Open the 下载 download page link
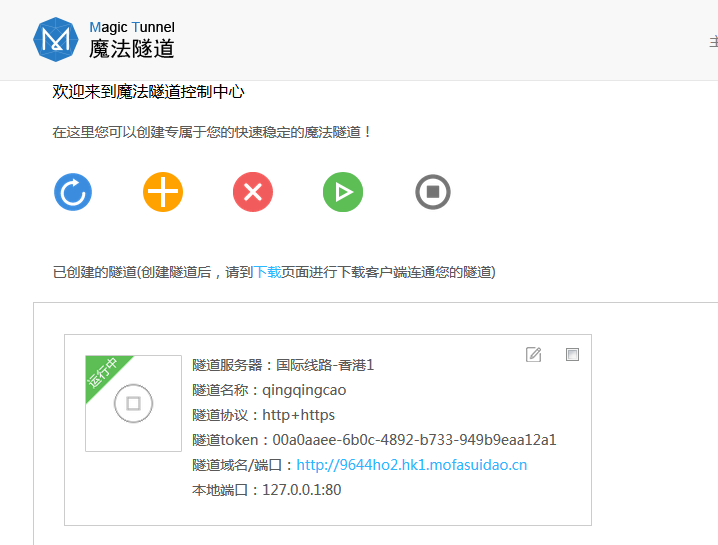 (x=267, y=272)
